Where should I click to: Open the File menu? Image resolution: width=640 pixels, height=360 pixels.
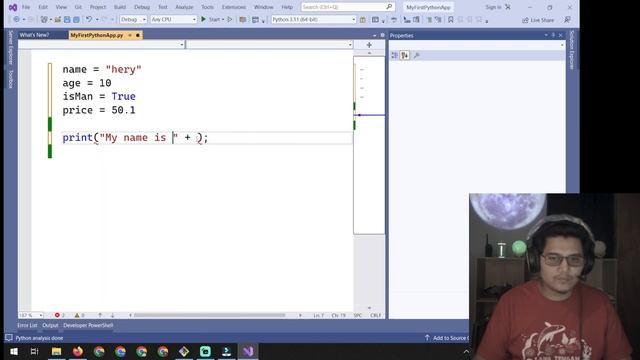coord(26,7)
